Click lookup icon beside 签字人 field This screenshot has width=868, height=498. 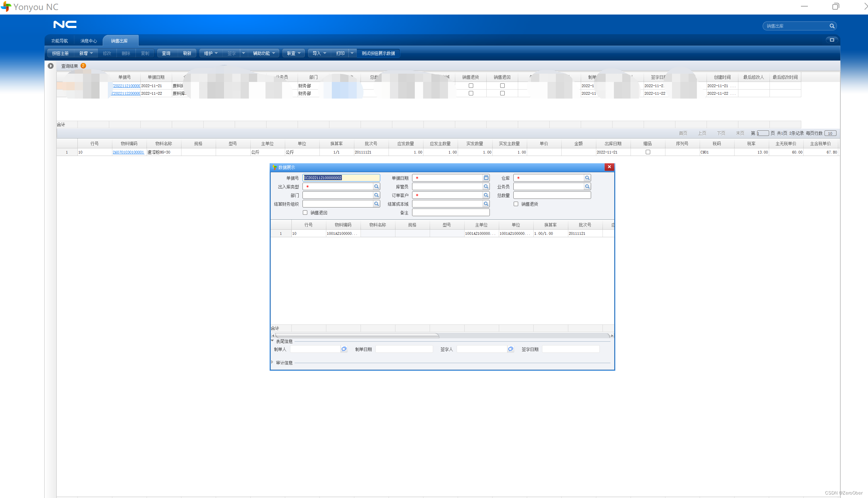(511, 349)
